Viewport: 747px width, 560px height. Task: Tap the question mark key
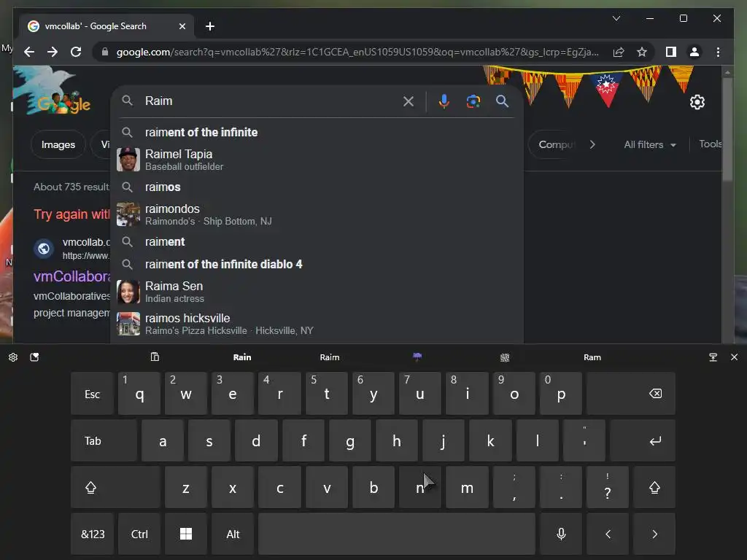coord(608,487)
